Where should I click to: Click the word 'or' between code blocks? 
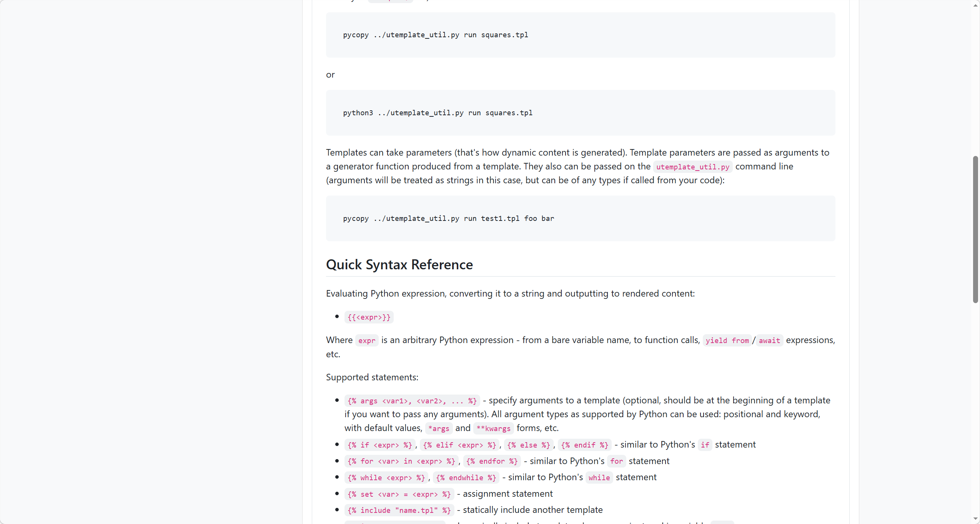point(330,75)
